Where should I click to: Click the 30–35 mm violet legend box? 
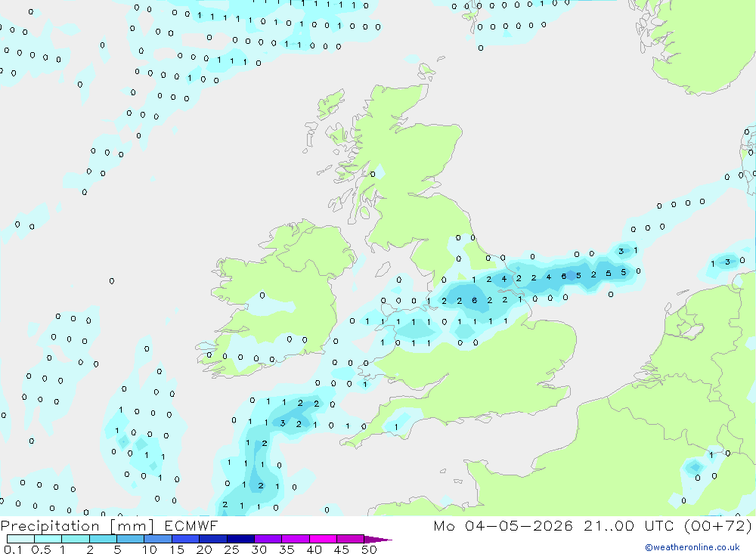tap(268, 539)
